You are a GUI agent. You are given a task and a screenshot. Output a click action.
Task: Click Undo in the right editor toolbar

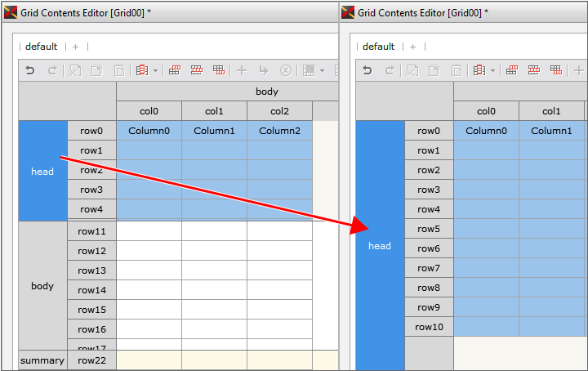click(x=367, y=70)
